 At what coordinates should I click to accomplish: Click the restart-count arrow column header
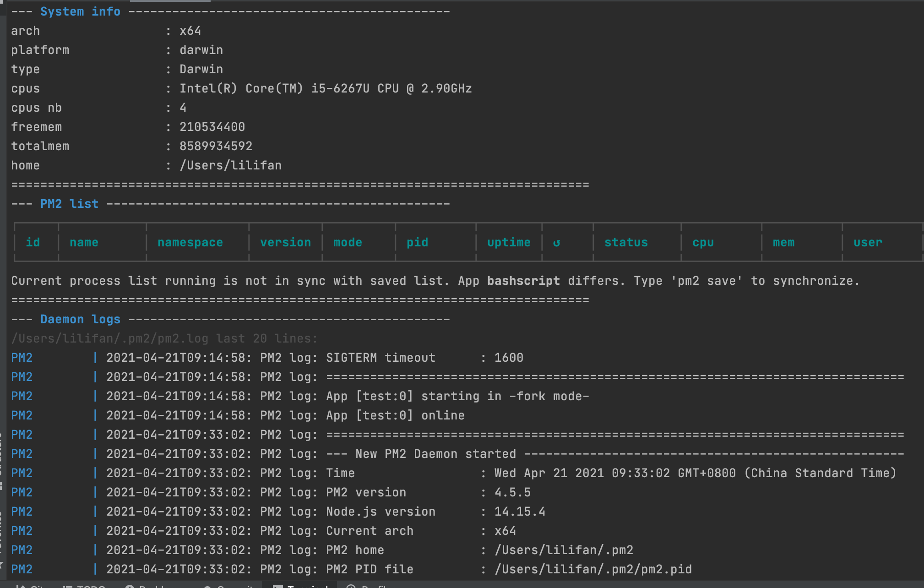tap(556, 243)
